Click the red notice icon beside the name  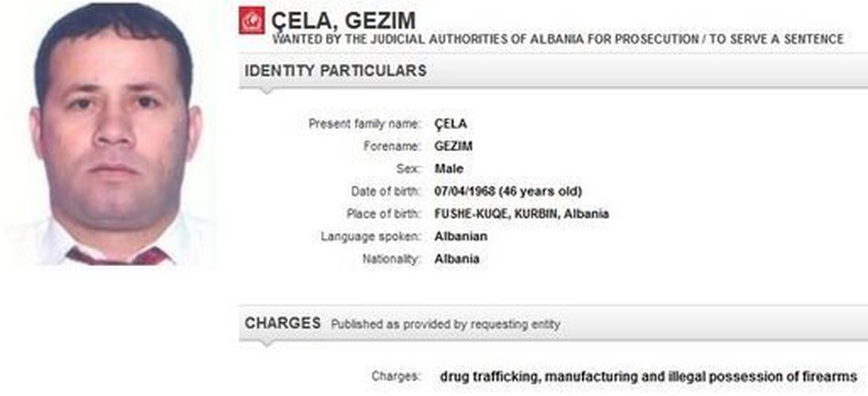coord(251,21)
